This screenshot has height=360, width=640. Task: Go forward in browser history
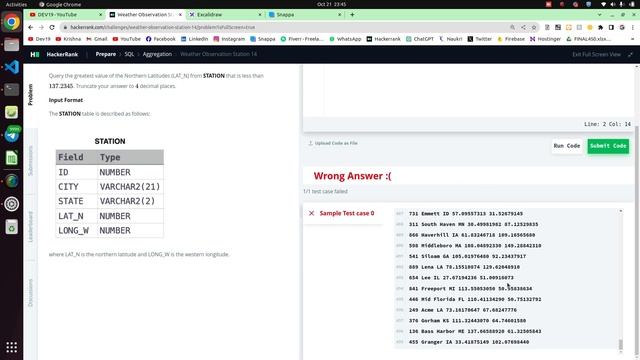41,27
